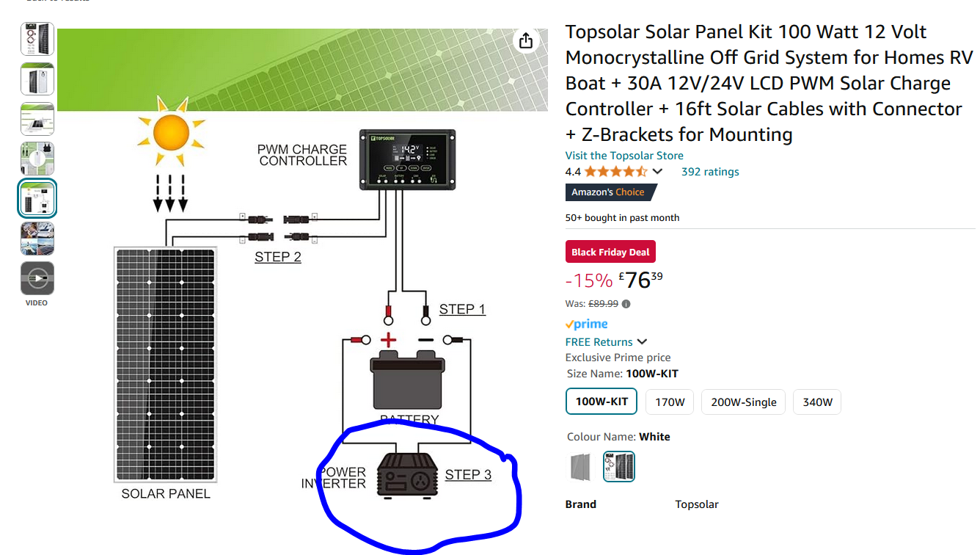The width and height of the screenshot is (980, 555).
Task: Click the star rating icons
Action: point(615,172)
